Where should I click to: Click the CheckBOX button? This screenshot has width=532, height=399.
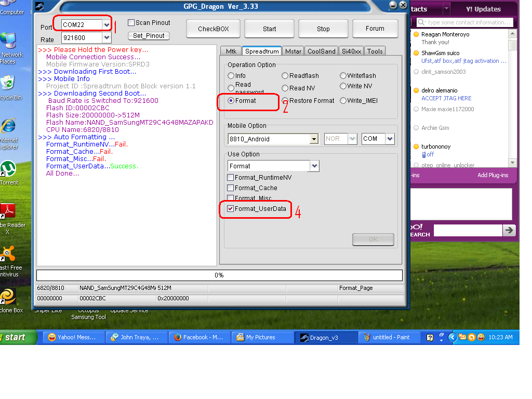tap(214, 29)
